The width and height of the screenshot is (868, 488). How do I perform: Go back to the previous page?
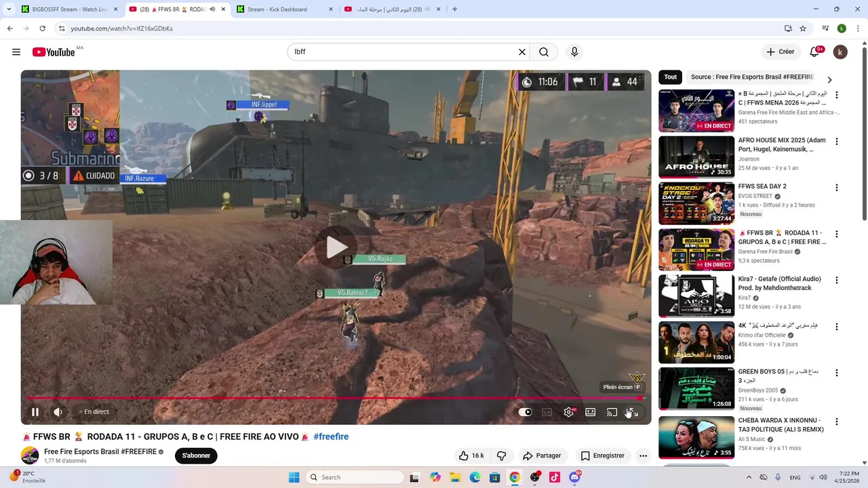click(x=9, y=28)
